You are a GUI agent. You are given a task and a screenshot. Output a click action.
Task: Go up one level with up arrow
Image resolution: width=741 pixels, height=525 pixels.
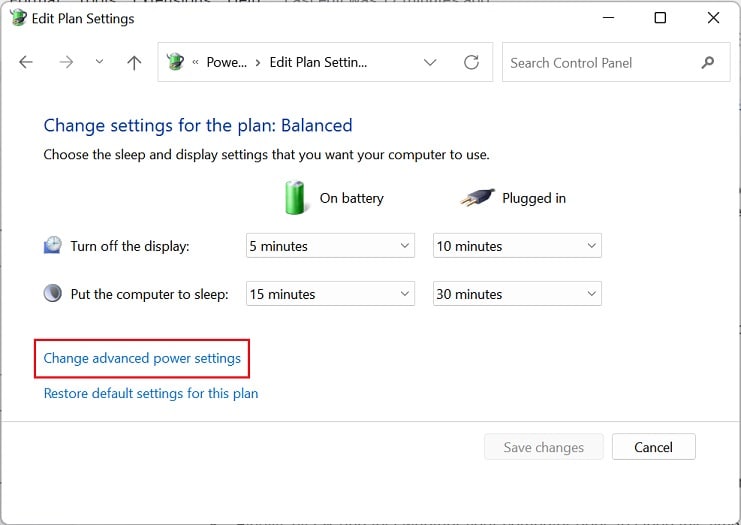coord(134,62)
